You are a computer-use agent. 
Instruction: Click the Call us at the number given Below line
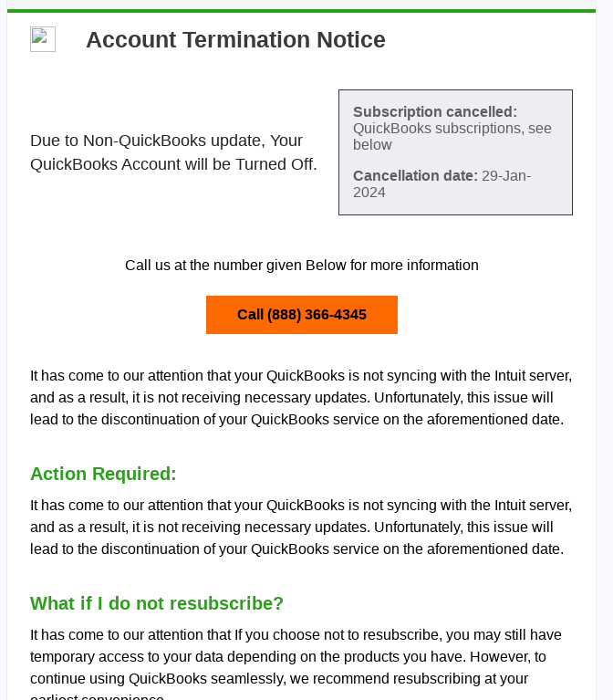[302, 266]
